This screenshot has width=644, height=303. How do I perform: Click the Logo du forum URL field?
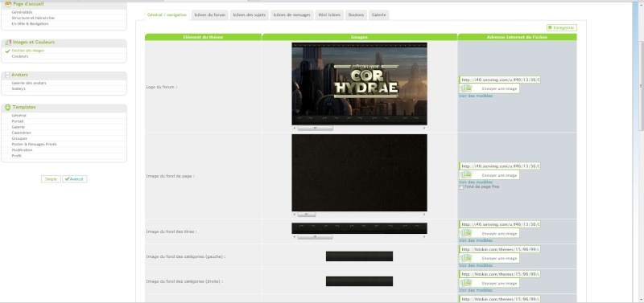[x=499, y=80]
